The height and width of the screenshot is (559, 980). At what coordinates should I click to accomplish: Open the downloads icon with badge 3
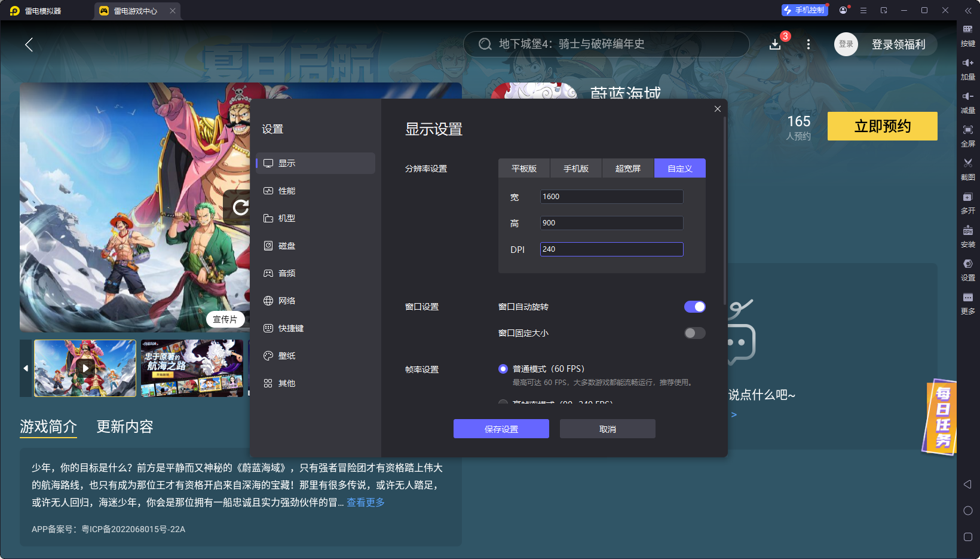point(775,44)
